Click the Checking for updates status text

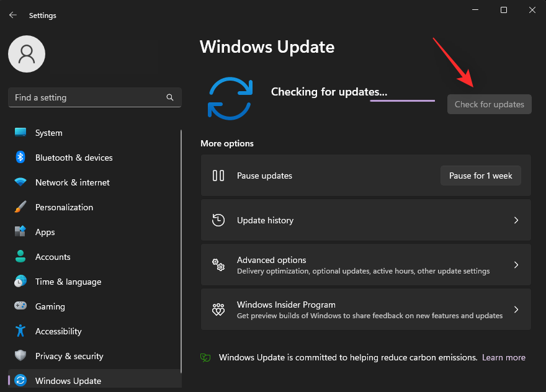tap(329, 92)
